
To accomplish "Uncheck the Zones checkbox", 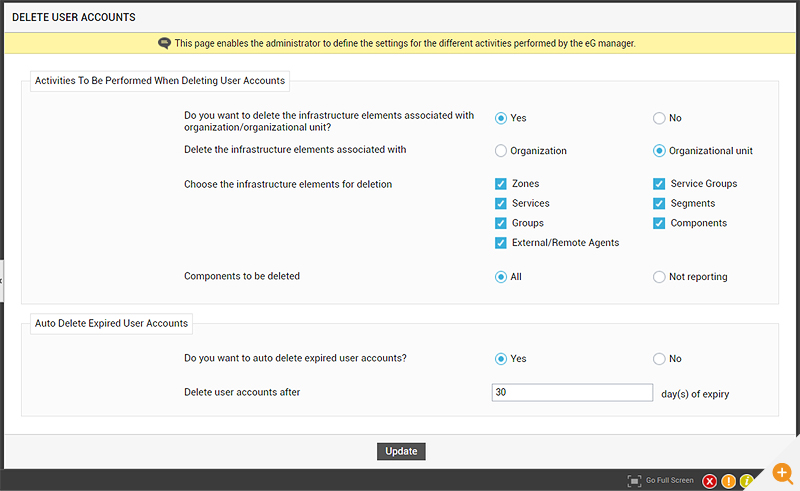I will click(x=501, y=184).
